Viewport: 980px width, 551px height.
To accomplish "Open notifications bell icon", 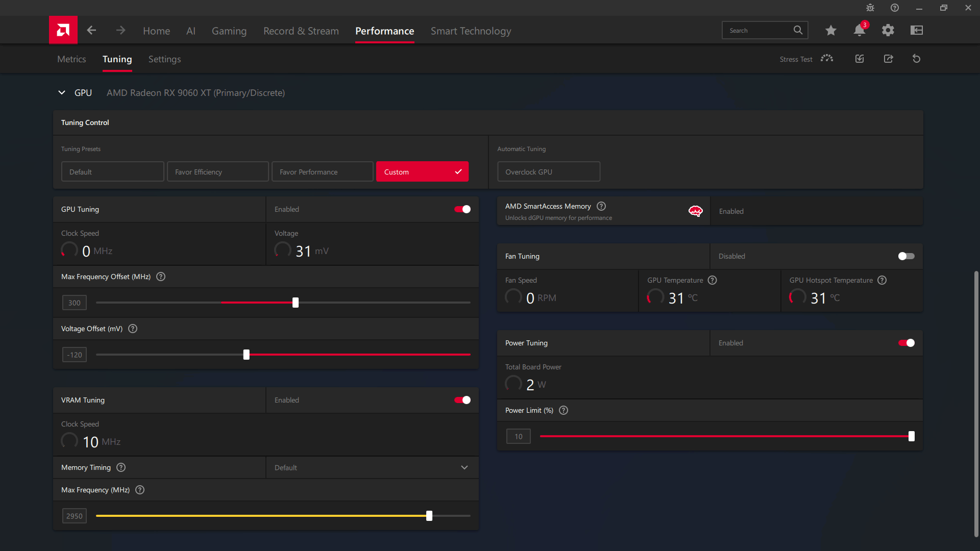I will [859, 31].
